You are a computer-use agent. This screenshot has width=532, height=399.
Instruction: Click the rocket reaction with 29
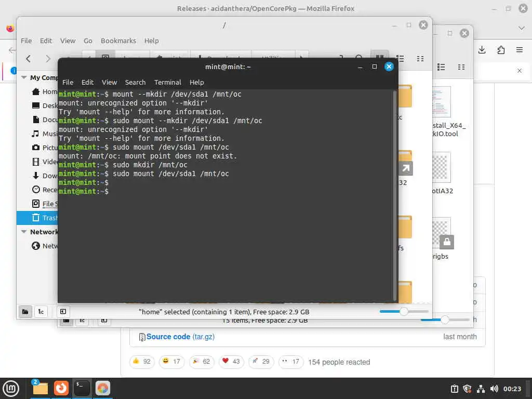[x=261, y=362]
